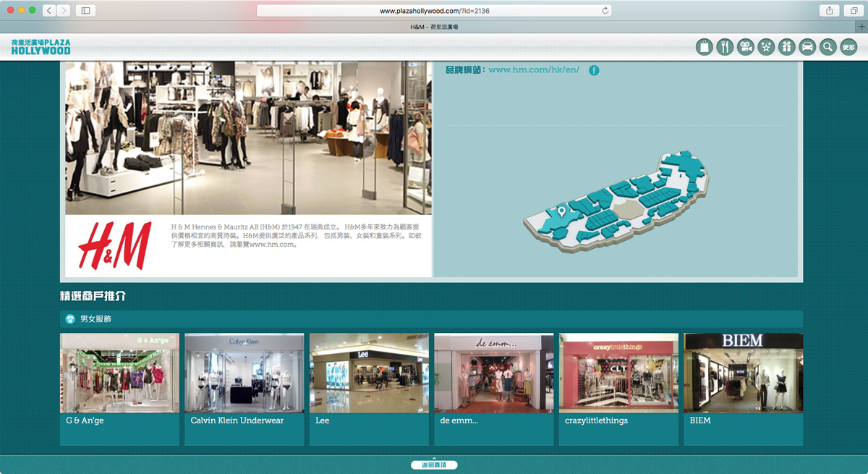Open the www.hm.com/hk/en/ brand website link
The image size is (868, 474).
[x=534, y=70]
